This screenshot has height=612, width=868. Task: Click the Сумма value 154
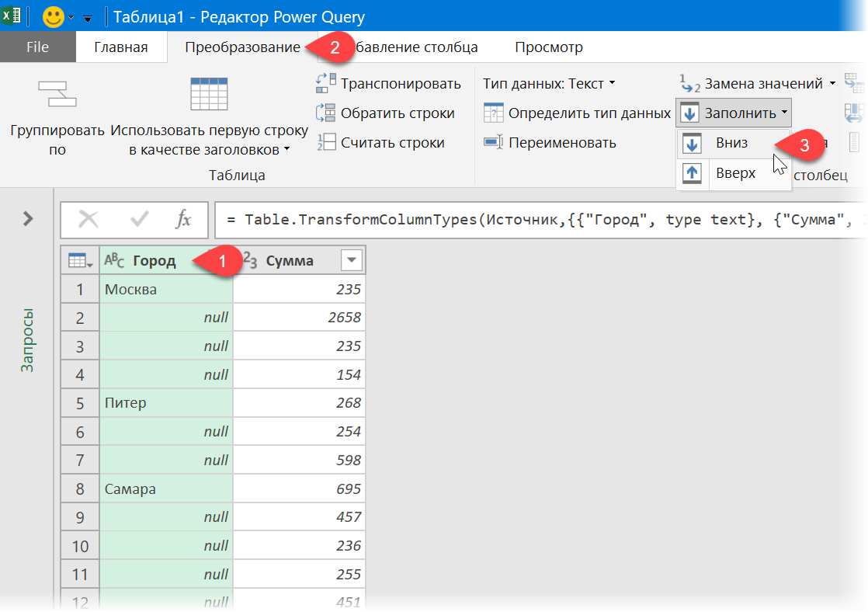[299, 375]
